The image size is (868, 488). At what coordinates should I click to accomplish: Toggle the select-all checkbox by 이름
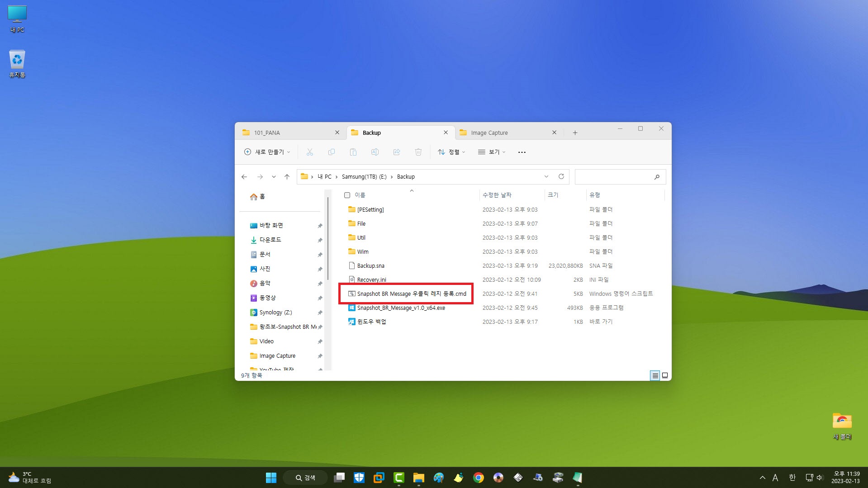click(x=347, y=195)
